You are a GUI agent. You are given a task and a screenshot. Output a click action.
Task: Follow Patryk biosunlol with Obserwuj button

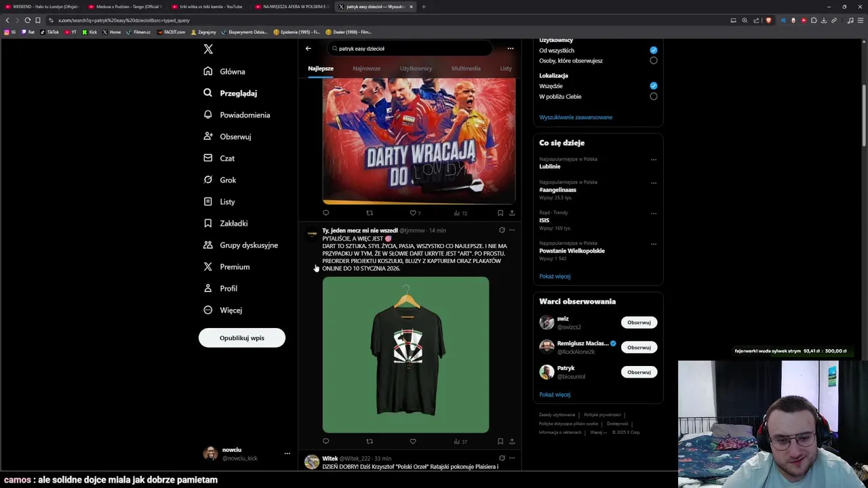pyautogui.click(x=639, y=372)
